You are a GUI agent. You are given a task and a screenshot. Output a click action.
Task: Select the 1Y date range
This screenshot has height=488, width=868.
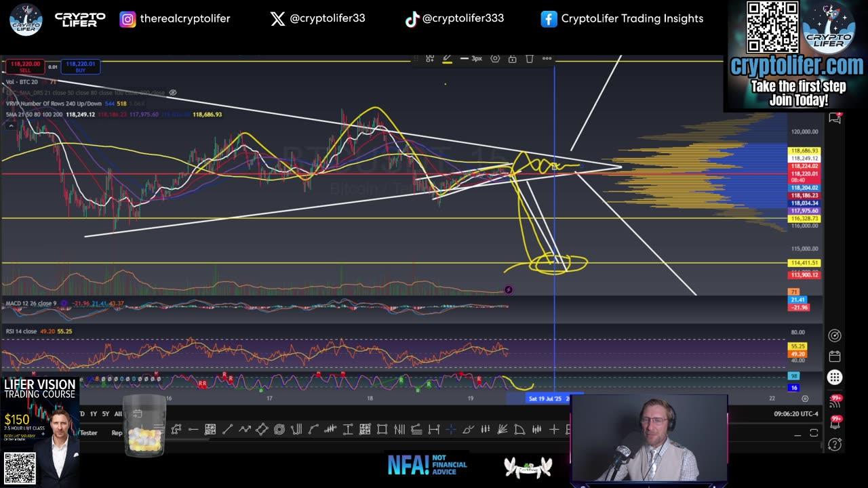[x=93, y=413]
